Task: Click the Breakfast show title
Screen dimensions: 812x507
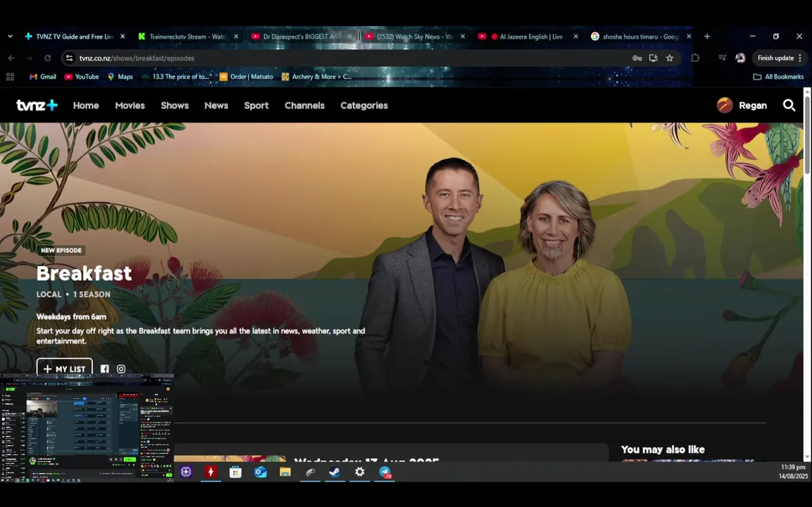Action: point(84,273)
